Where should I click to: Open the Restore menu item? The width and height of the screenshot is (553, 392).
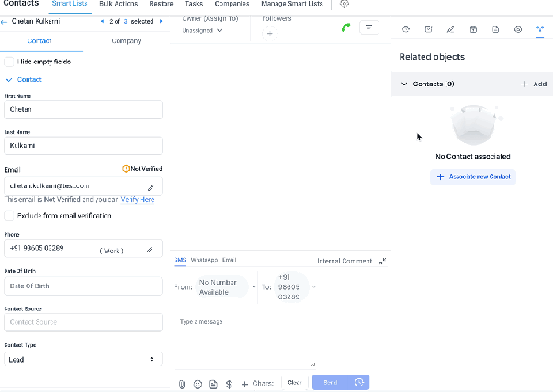(161, 4)
